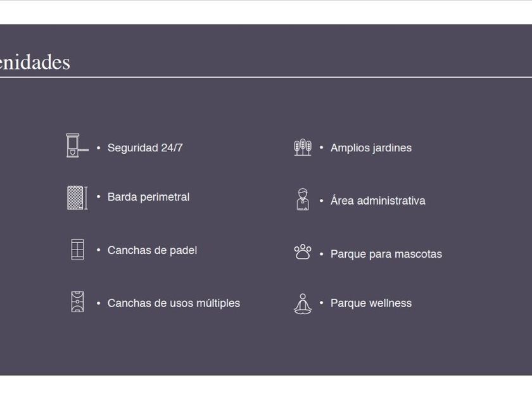Screen dimensions: 532x399
Task: Click the "Parque para mascotas" item
Action: 386,254
